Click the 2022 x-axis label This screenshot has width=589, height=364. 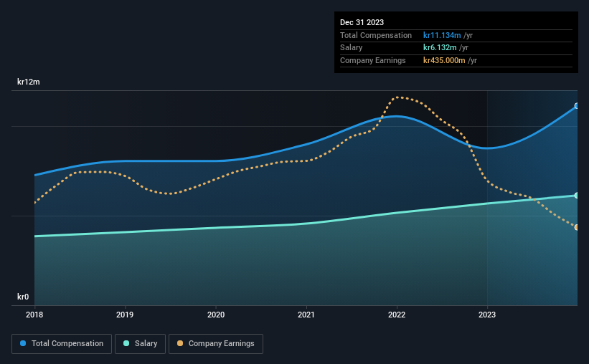(x=397, y=315)
